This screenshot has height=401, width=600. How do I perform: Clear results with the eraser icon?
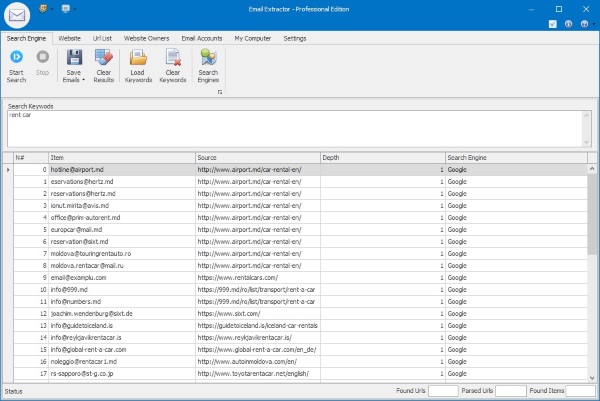tap(104, 57)
